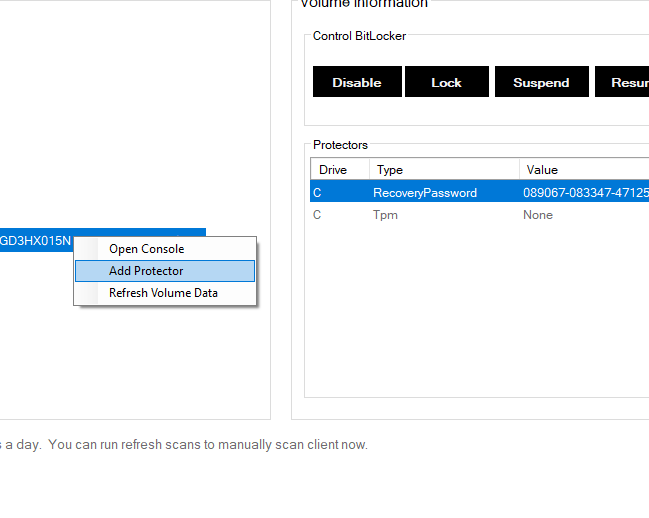Click drive C in the Tpm row
The image size is (649, 518).
[318, 215]
